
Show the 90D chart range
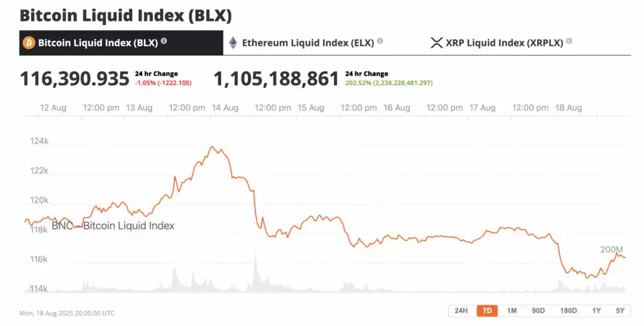click(538, 310)
